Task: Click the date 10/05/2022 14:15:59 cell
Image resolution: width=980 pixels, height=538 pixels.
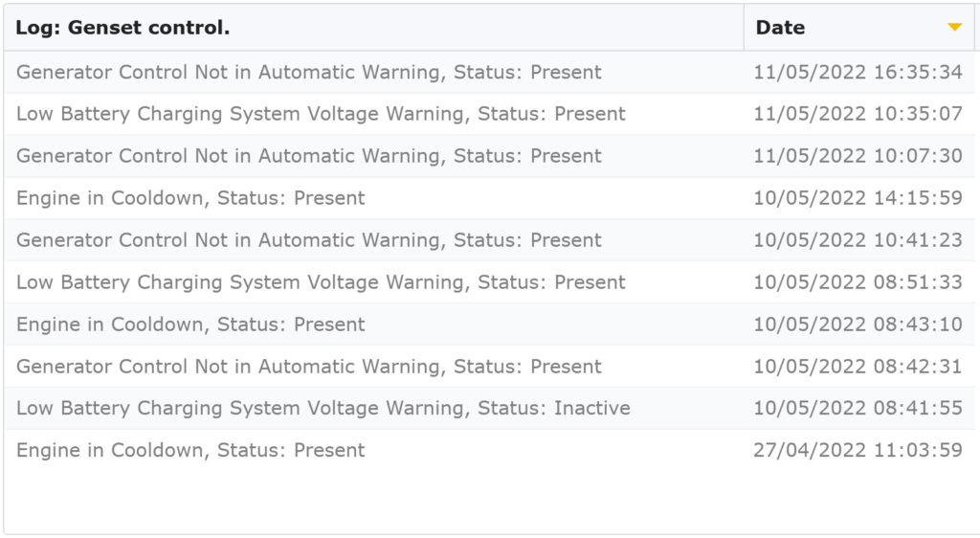Action: (x=857, y=198)
